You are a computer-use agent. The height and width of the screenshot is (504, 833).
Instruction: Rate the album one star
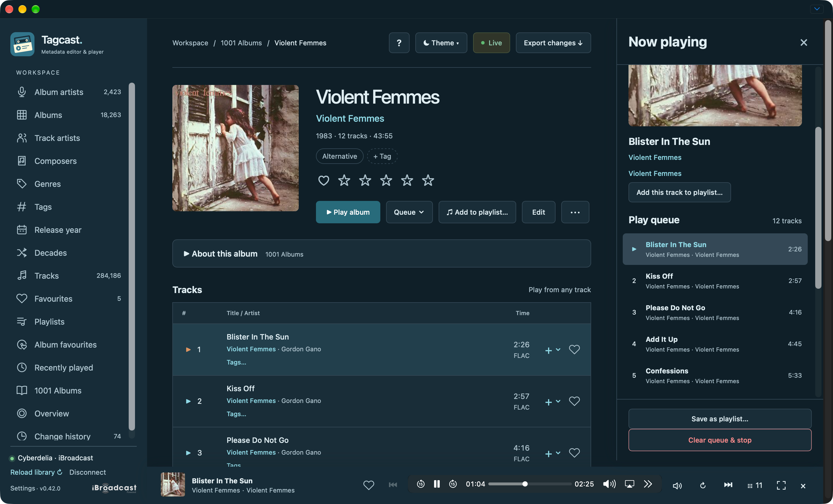pyautogui.click(x=344, y=180)
